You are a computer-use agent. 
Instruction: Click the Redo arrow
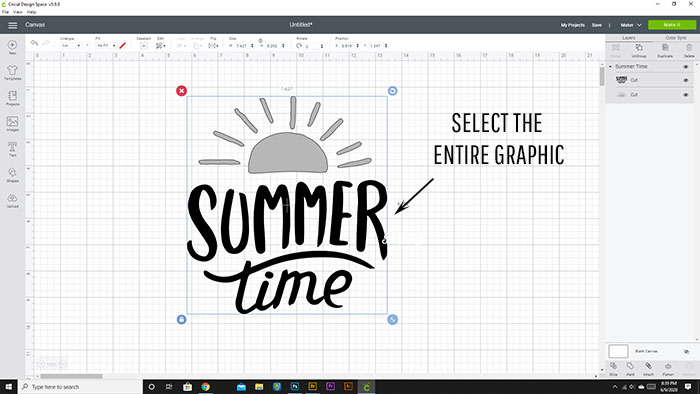click(46, 43)
